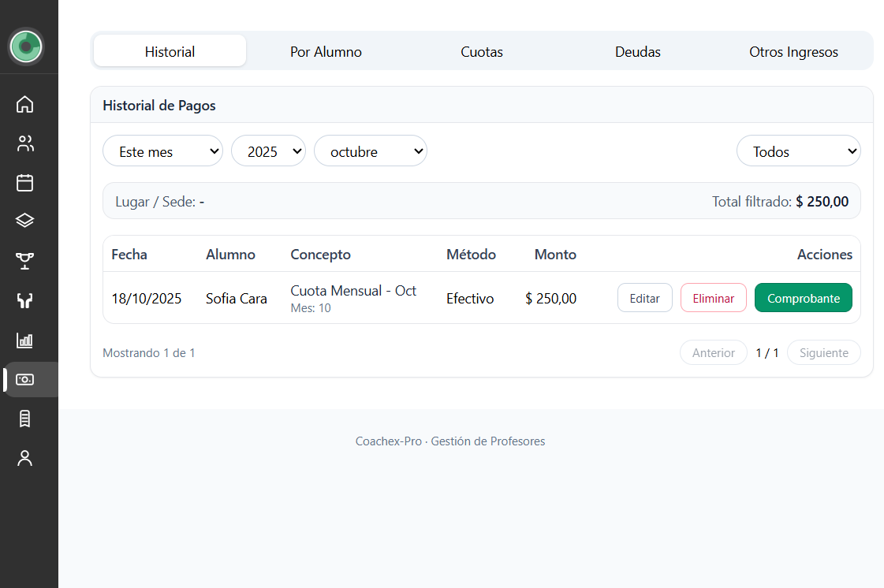Screen dimensions: 884x588
Task: Click the bar chart statistics icon
Action: pos(25,341)
